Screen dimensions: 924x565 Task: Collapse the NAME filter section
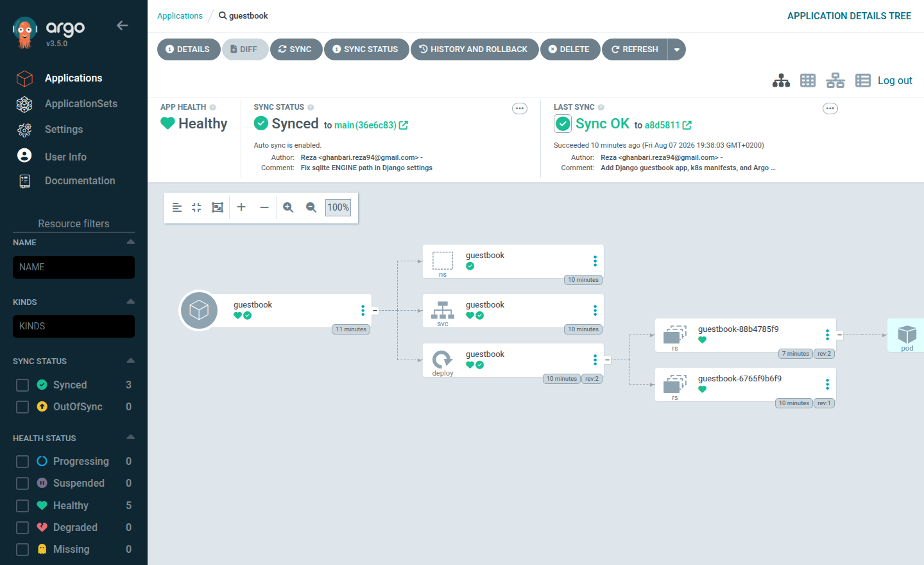[130, 242]
